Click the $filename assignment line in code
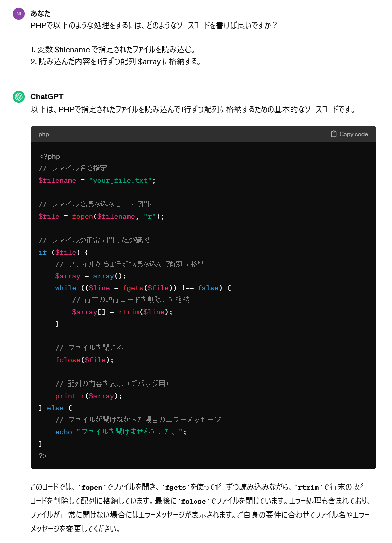Image resolution: width=392 pixels, height=543 pixels. click(97, 181)
